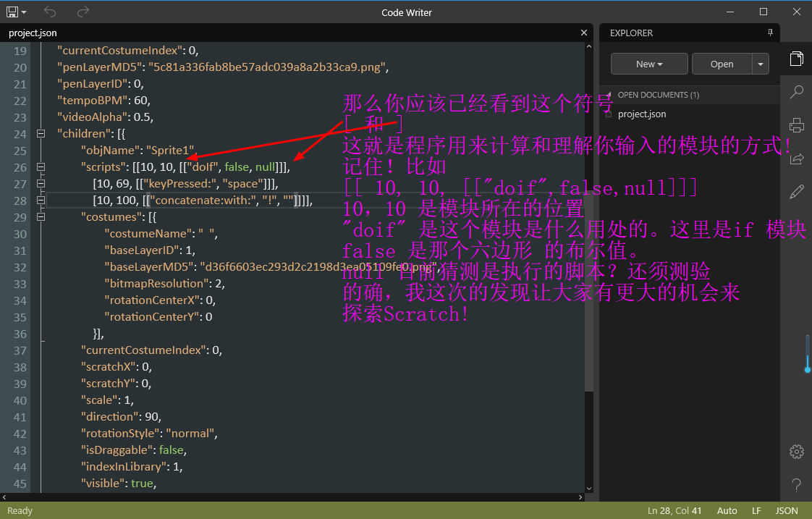Click the save icon in title bar
Image resolution: width=812 pixels, height=519 pixels.
(x=12, y=12)
